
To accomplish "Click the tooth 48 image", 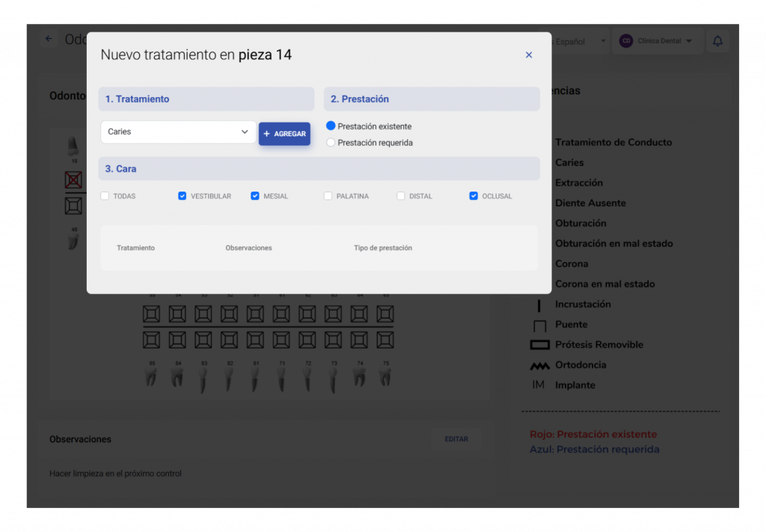I will 73,242.
